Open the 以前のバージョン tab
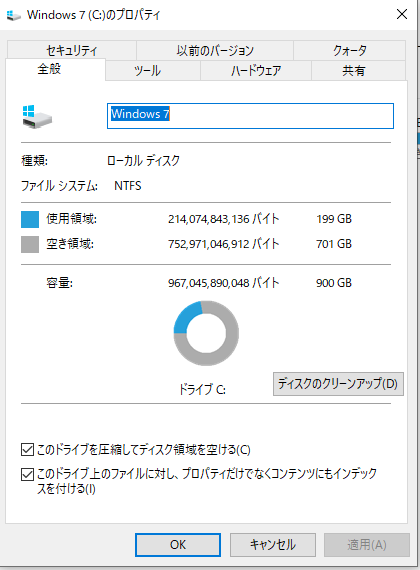Viewport: 420px width, 570px height. point(215,50)
